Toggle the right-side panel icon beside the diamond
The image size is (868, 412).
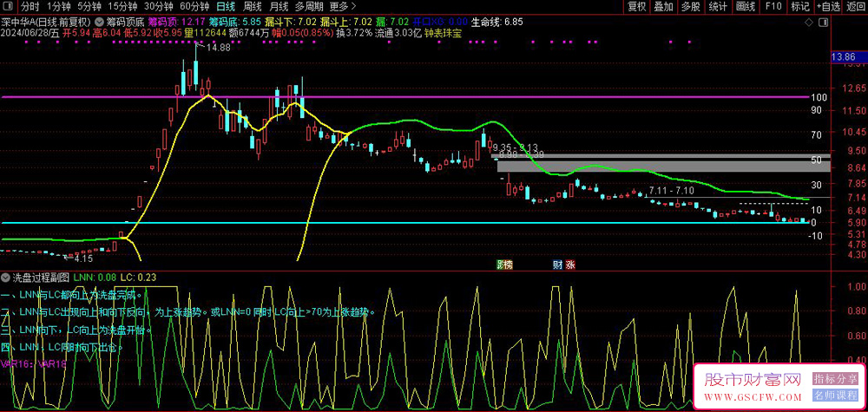(824, 23)
